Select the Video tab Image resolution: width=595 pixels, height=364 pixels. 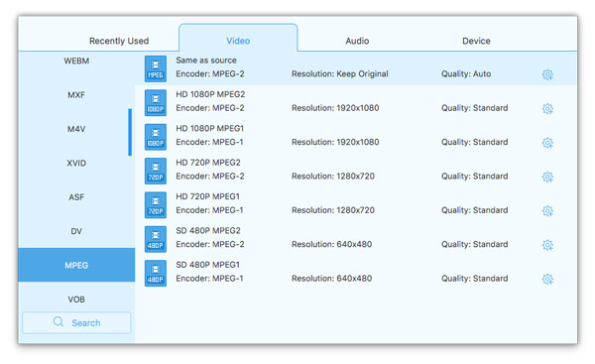tap(238, 38)
